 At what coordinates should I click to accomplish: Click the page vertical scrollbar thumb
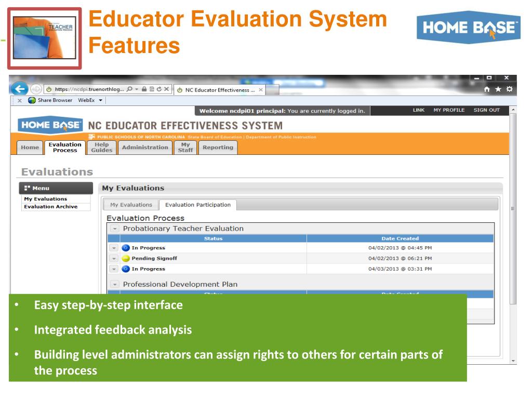click(x=513, y=208)
